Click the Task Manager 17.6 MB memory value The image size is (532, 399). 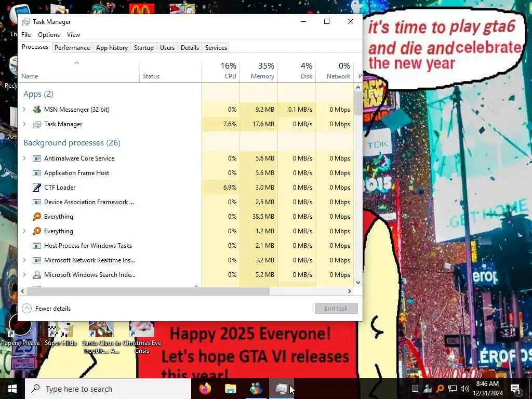[x=263, y=124]
